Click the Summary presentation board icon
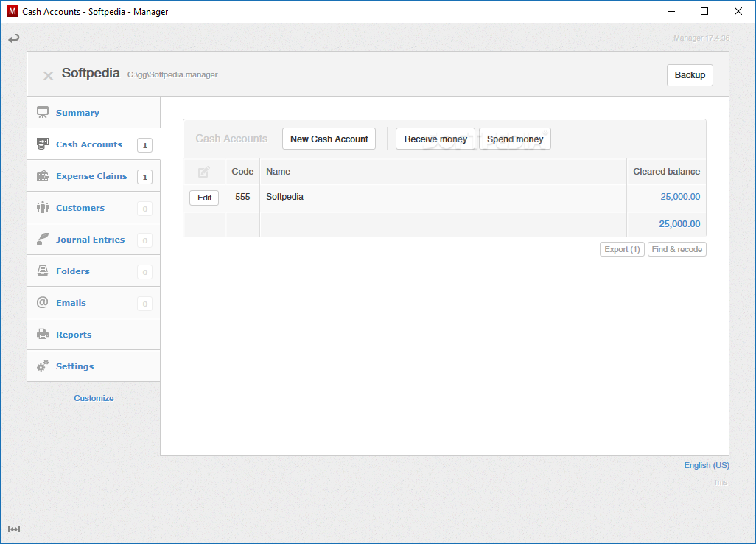Screen dimensions: 756x544 pyautogui.click(x=43, y=112)
